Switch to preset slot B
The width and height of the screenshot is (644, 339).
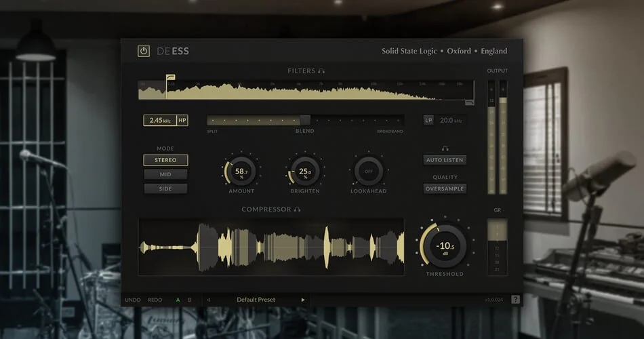[x=189, y=300]
